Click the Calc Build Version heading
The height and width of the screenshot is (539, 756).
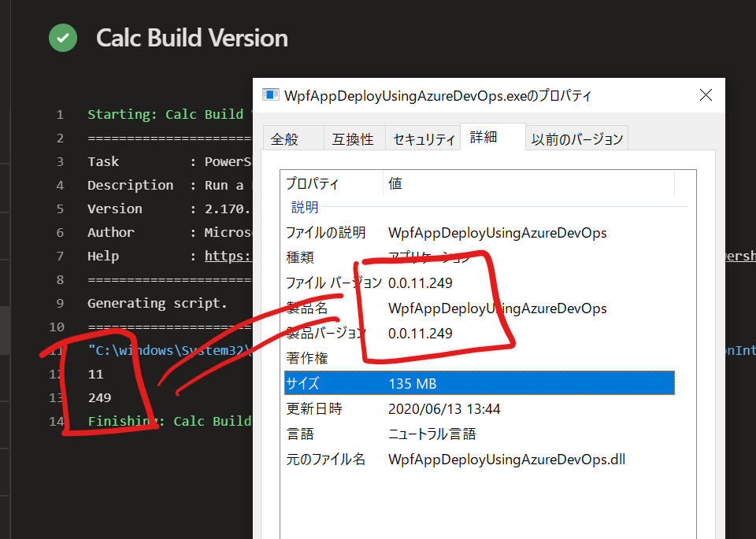192,38
